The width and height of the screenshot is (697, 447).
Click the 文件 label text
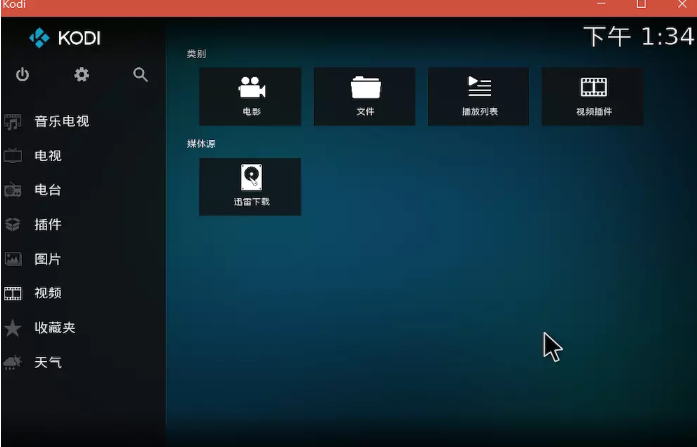(x=365, y=112)
